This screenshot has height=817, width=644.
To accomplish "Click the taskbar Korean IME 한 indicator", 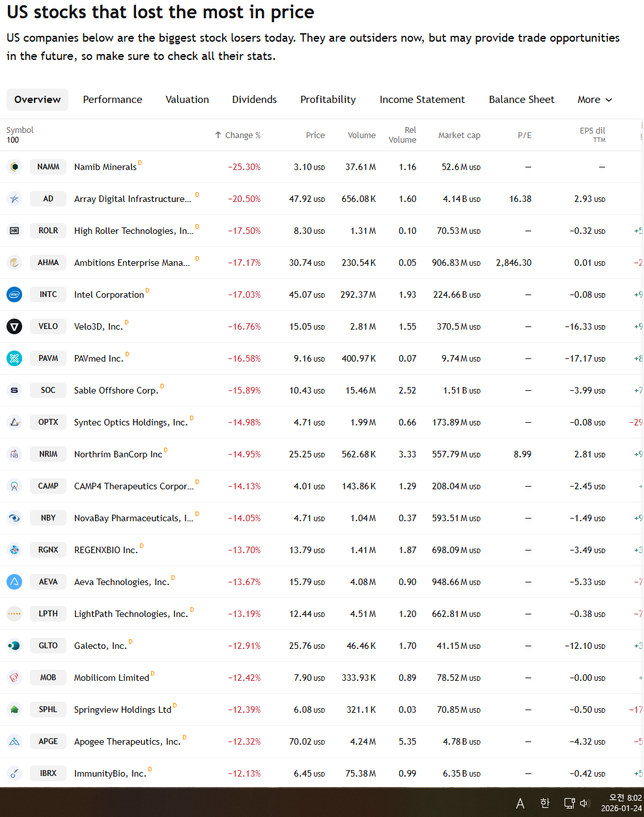I will [x=545, y=803].
